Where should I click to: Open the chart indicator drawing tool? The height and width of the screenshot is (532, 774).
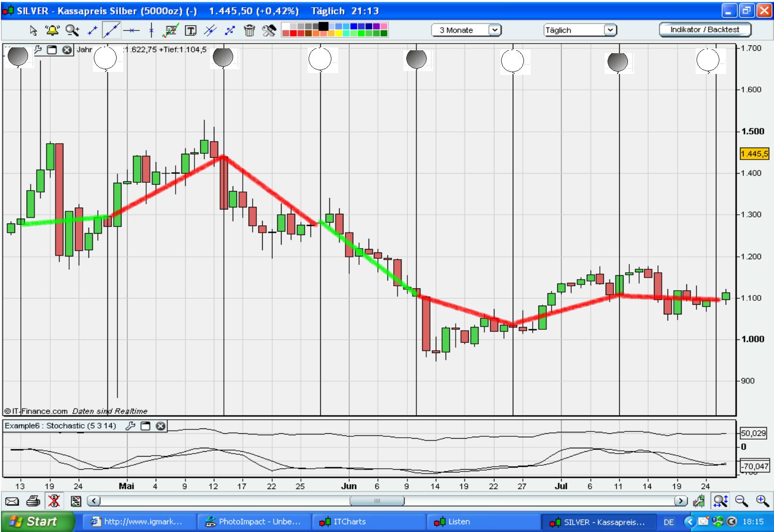click(x=171, y=30)
